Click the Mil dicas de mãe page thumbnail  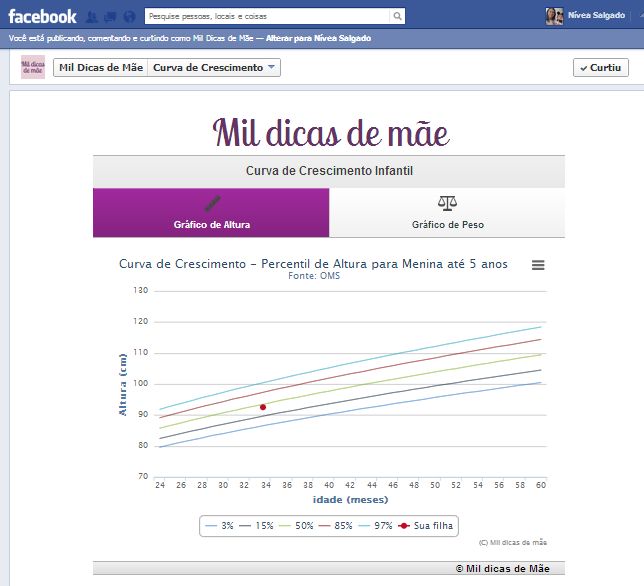(33, 68)
